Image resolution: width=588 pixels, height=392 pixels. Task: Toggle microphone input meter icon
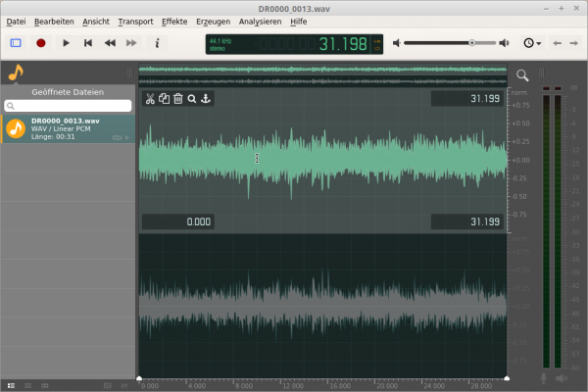click(x=543, y=378)
